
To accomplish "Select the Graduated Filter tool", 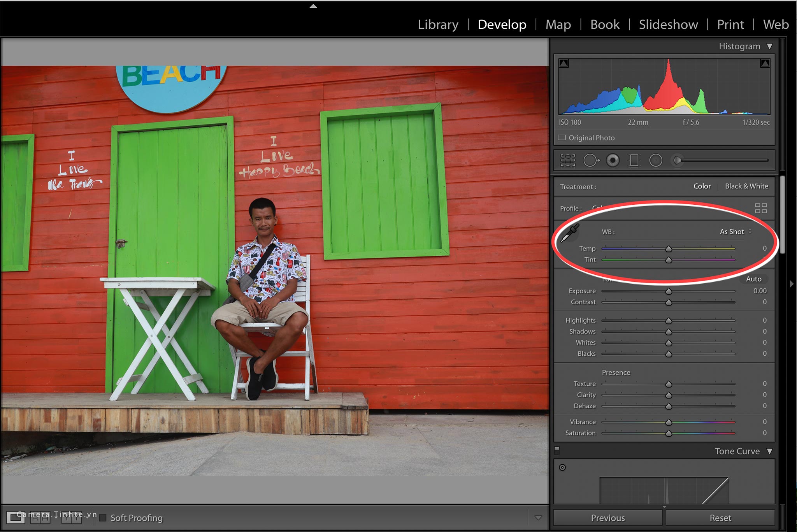I will tap(634, 160).
